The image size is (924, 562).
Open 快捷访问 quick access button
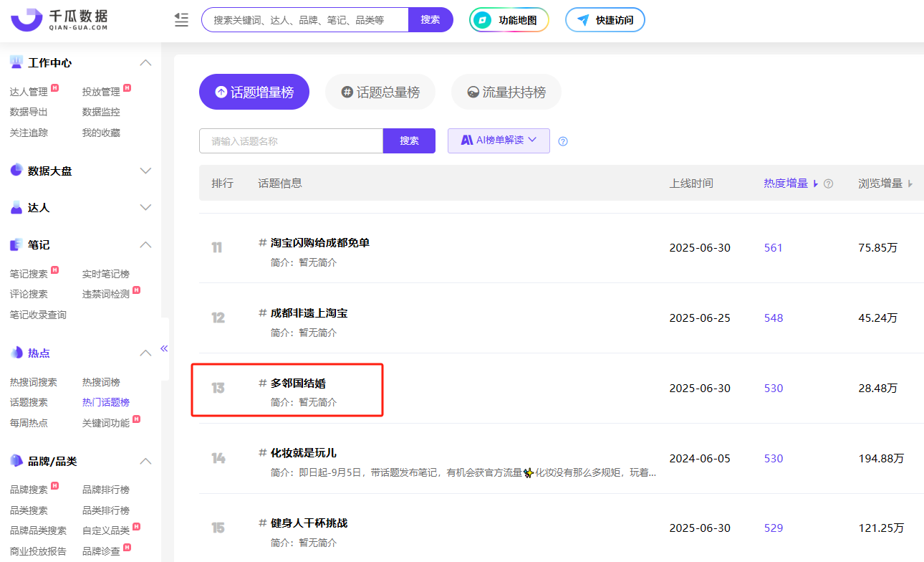(605, 20)
